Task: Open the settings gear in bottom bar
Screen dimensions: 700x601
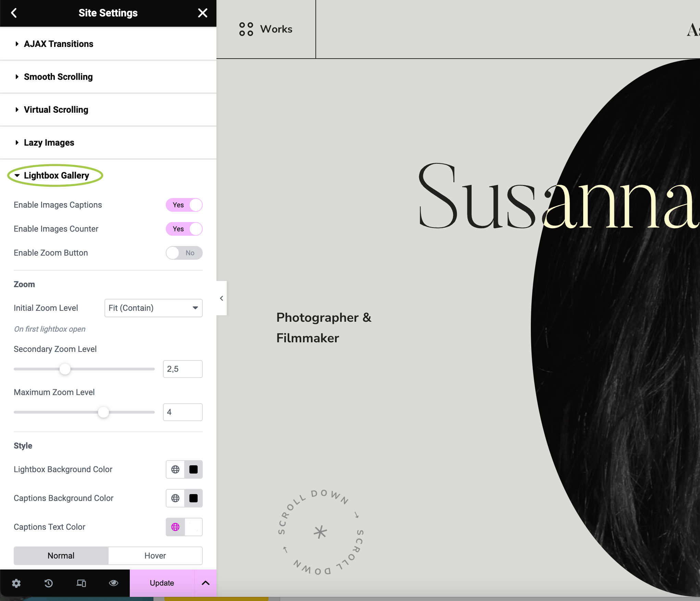Action: click(x=16, y=583)
